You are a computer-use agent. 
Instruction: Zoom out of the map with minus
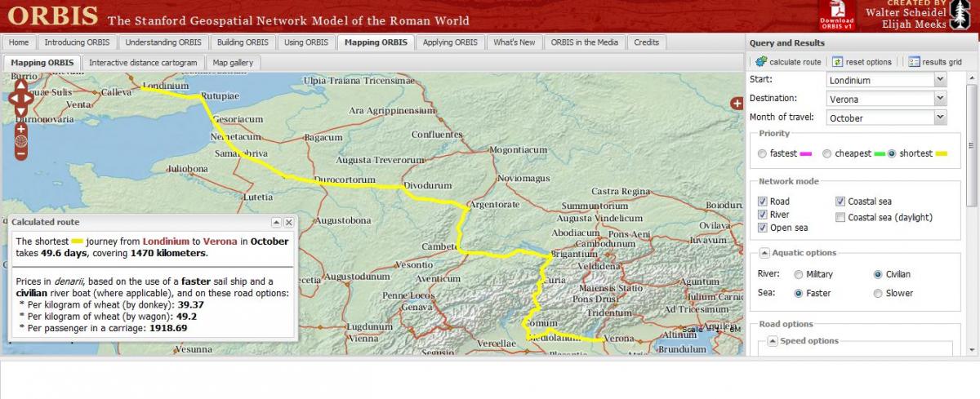(20, 153)
